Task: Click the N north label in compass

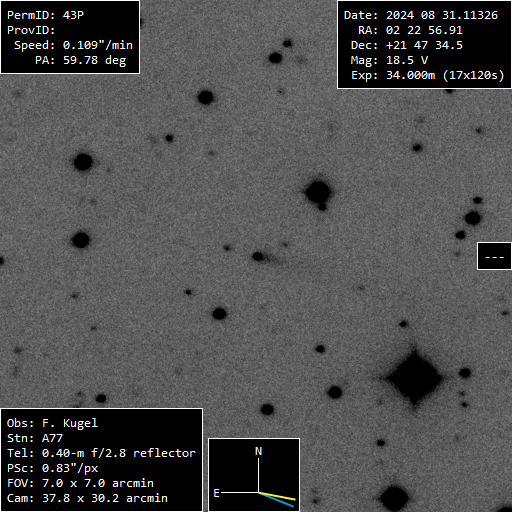Action: [x=258, y=451]
